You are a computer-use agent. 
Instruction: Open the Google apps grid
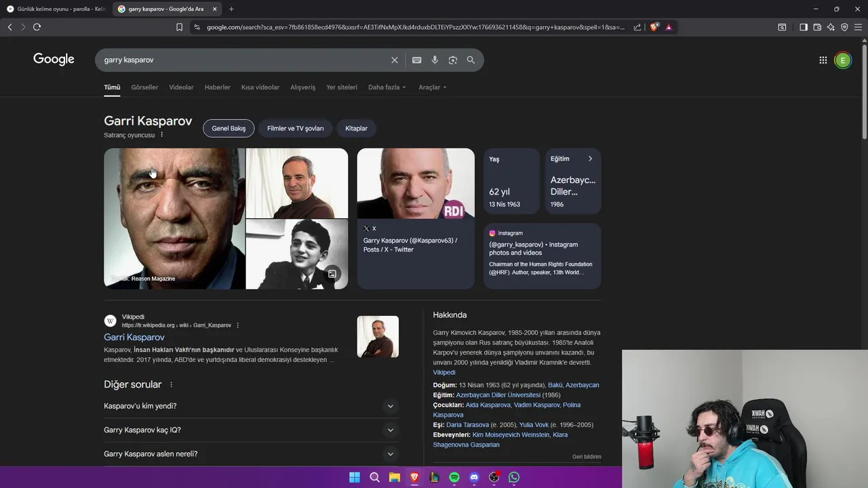[x=823, y=60]
